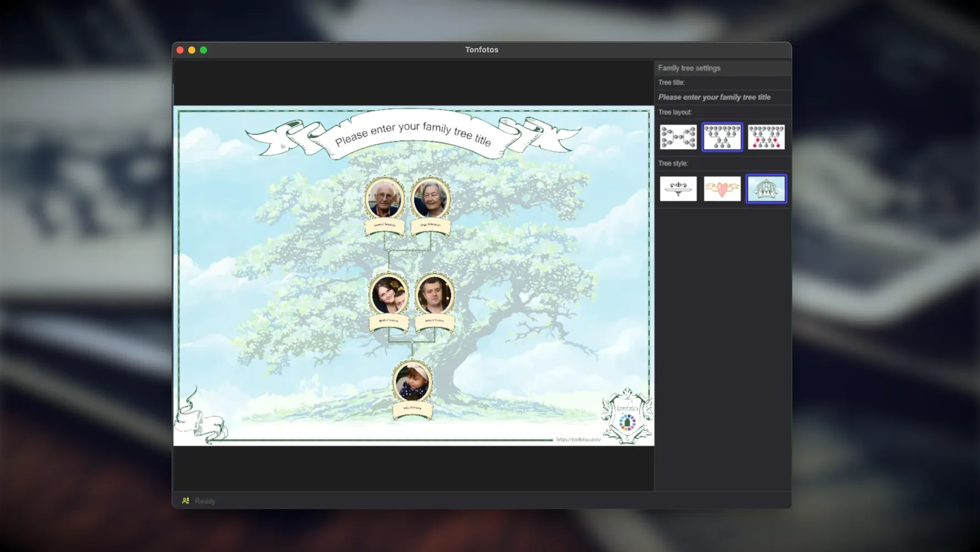Click the people icon in status bar
Viewport: 980px width, 552px height.
click(x=186, y=501)
